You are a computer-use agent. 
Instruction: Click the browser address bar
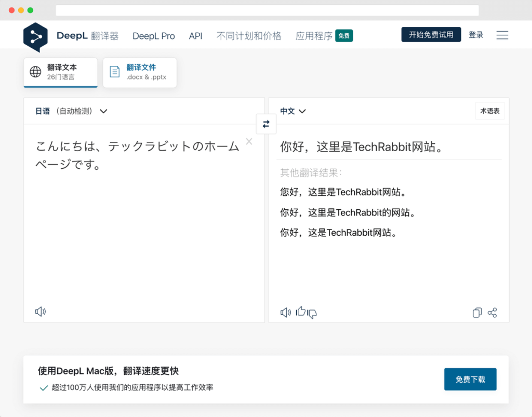pos(267,10)
